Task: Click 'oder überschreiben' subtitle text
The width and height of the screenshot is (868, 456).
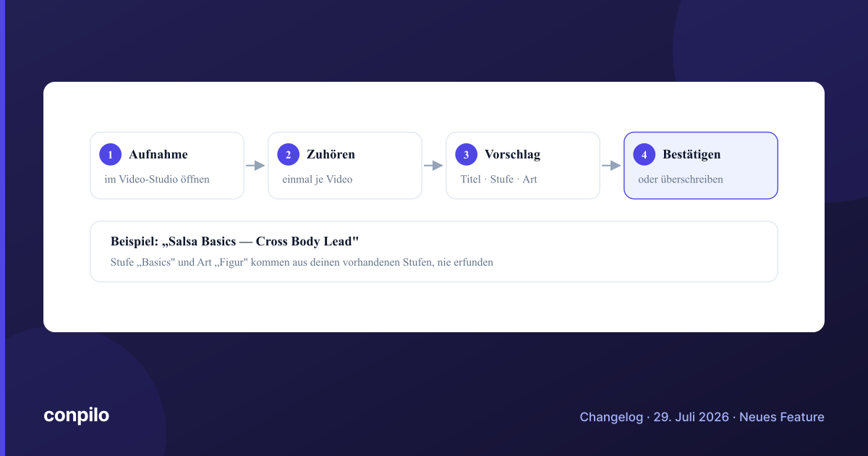Action: 681,179
